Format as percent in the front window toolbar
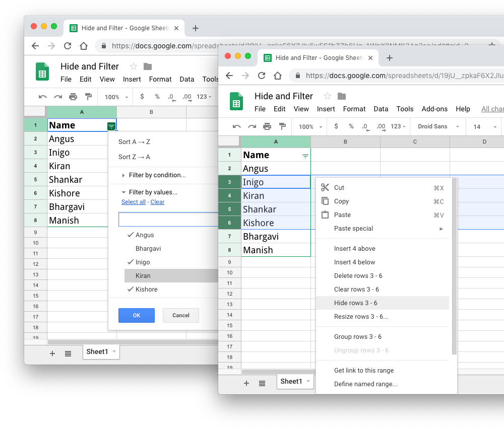 tap(351, 126)
